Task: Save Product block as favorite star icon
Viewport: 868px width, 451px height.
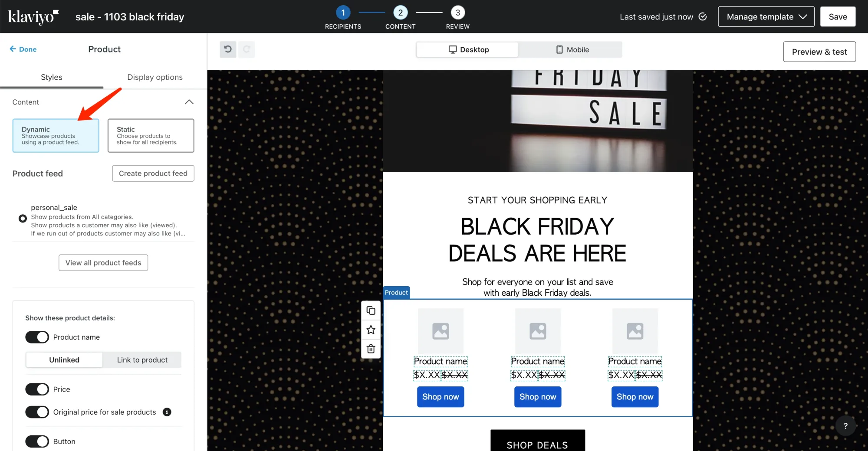Action: pyautogui.click(x=371, y=330)
